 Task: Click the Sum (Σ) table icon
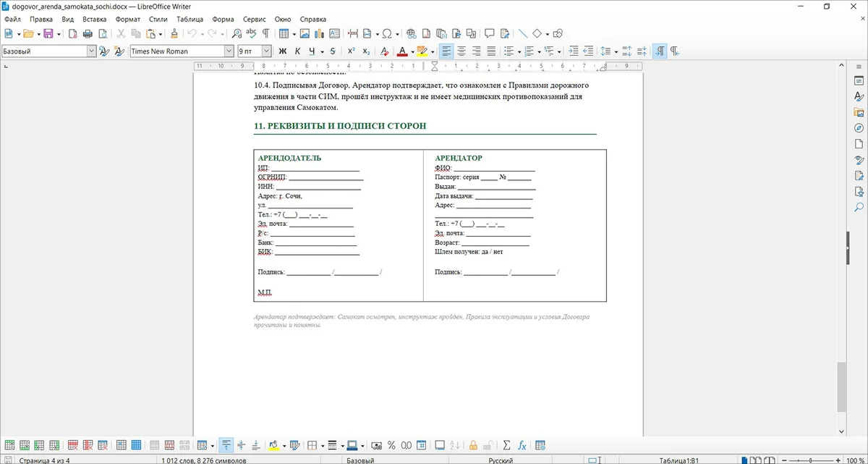[x=506, y=446]
